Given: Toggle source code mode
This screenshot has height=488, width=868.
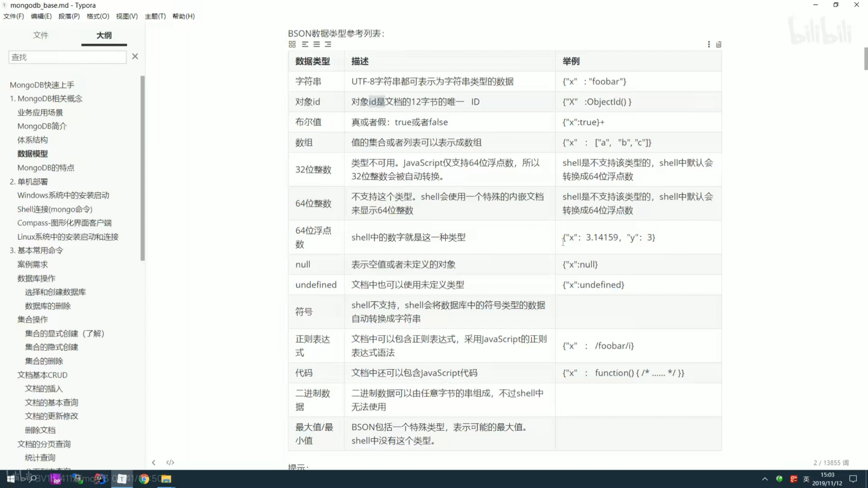Looking at the screenshot, I should (170, 462).
